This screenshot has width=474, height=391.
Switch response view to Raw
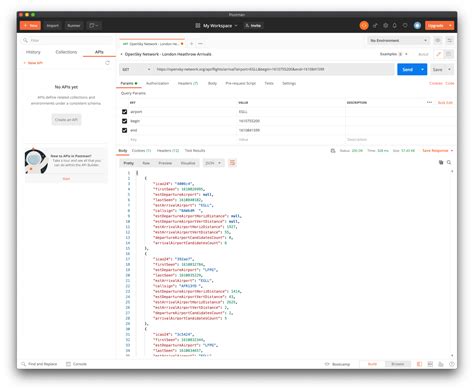tap(146, 163)
